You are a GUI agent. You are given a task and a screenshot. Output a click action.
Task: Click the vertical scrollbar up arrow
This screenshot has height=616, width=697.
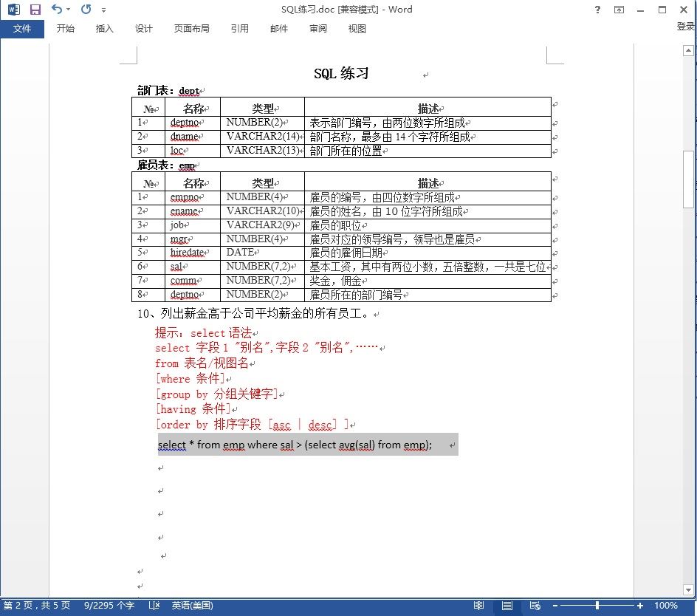click(x=688, y=50)
